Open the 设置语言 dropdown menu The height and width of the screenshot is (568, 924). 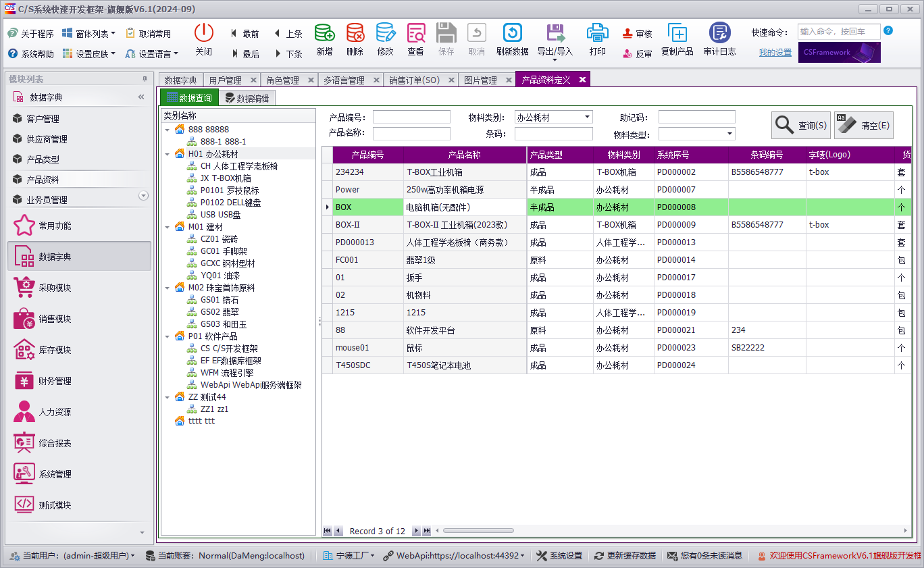point(152,53)
